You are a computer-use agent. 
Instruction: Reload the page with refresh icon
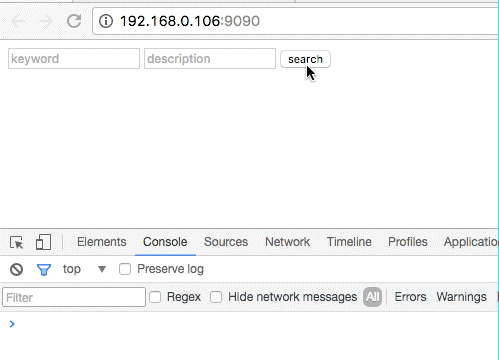click(x=74, y=21)
